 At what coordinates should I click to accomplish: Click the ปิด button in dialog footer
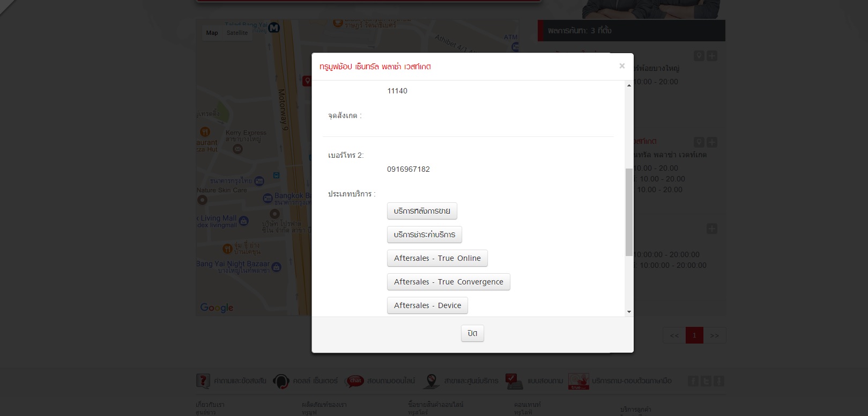click(472, 333)
